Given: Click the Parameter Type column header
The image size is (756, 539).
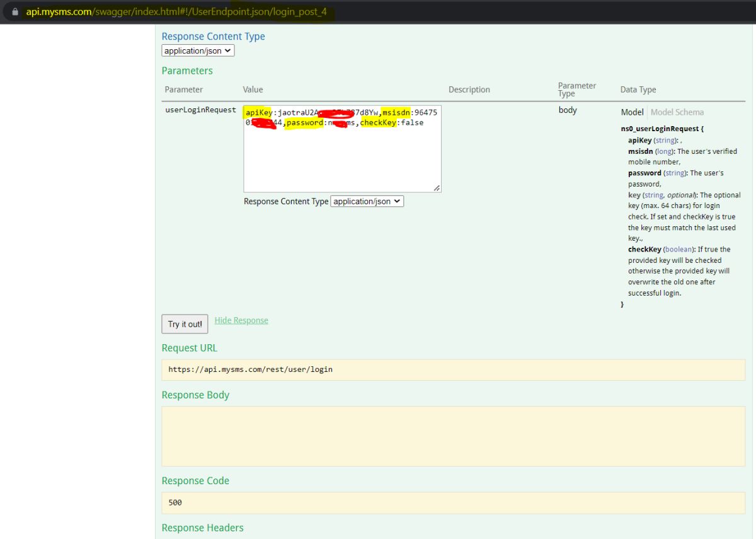Looking at the screenshot, I should click(577, 90).
